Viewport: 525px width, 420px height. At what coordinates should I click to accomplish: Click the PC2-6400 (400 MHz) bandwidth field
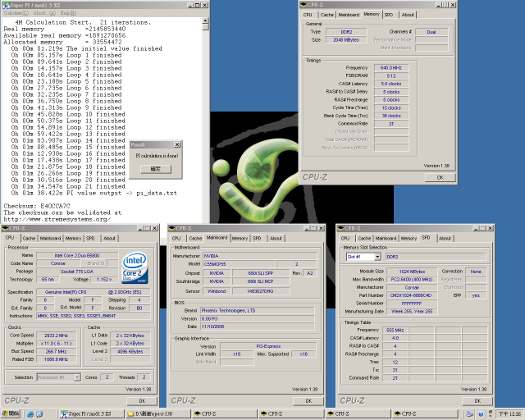pyautogui.click(x=412, y=280)
